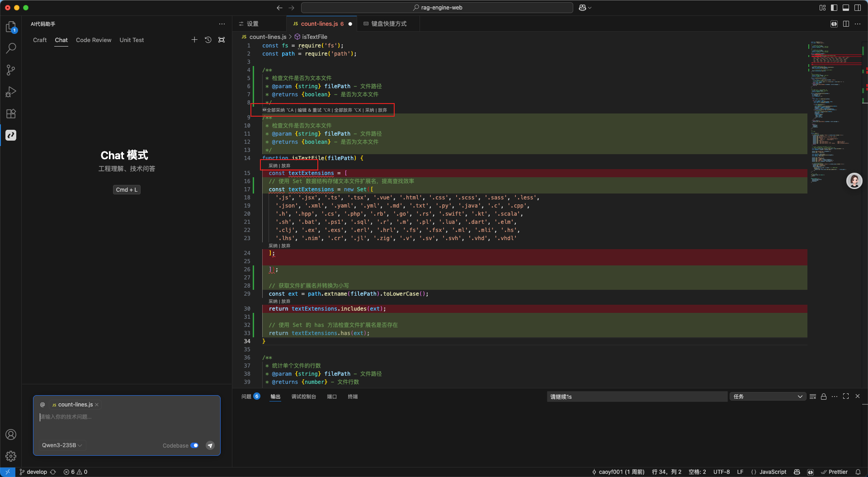Image resolution: width=868 pixels, height=477 pixels.
Task: Open the 终端 panel tab
Action: pyautogui.click(x=353, y=397)
